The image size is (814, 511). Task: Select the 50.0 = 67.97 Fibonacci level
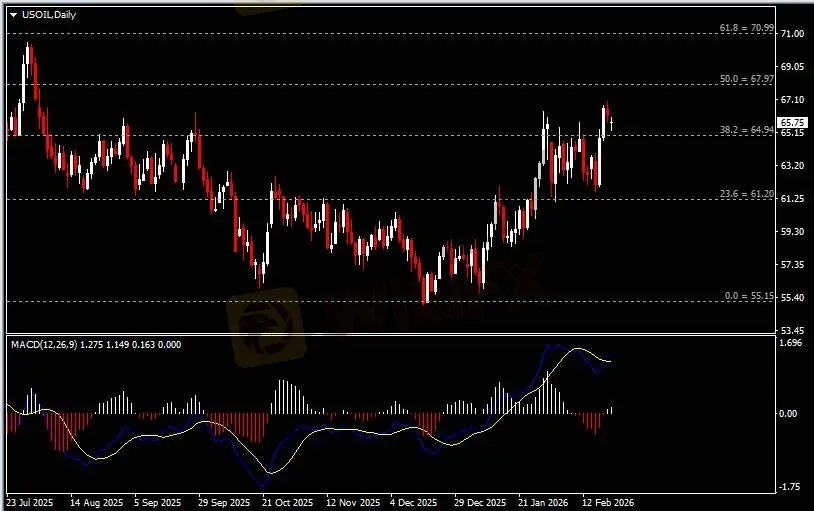coord(747,78)
